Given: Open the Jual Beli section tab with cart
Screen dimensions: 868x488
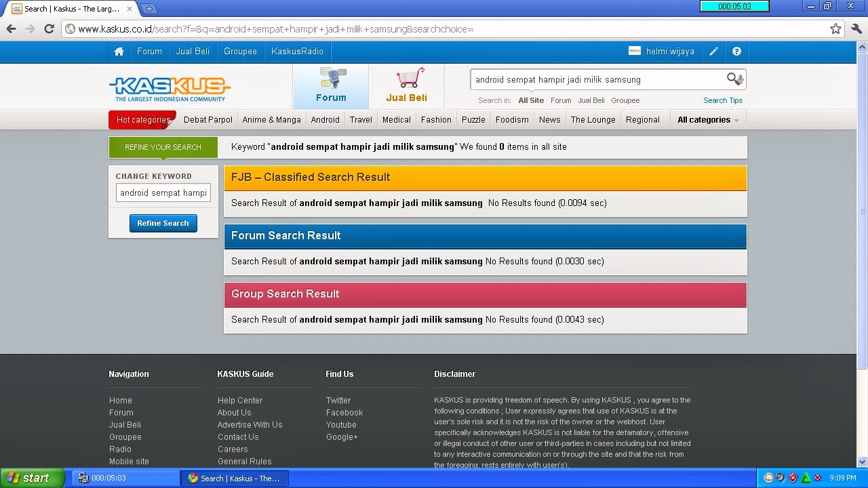Looking at the screenshot, I should pyautogui.click(x=406, y=86).
